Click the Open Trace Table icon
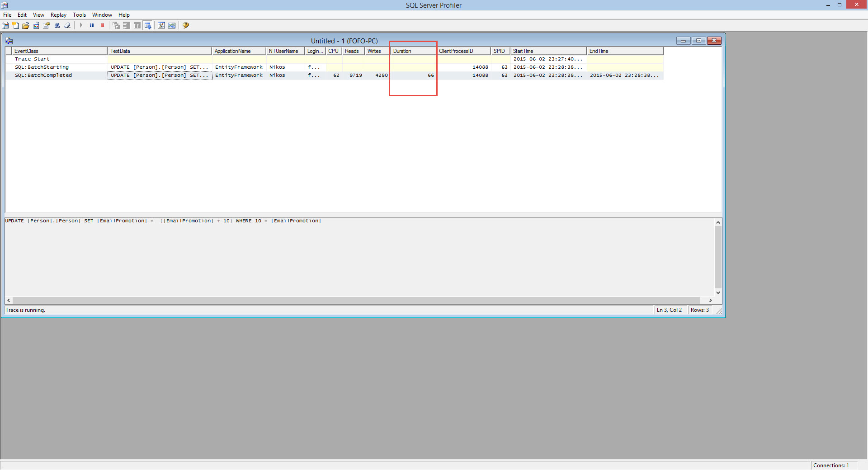This screenshot has width=868, height=470. click(36, 25)
